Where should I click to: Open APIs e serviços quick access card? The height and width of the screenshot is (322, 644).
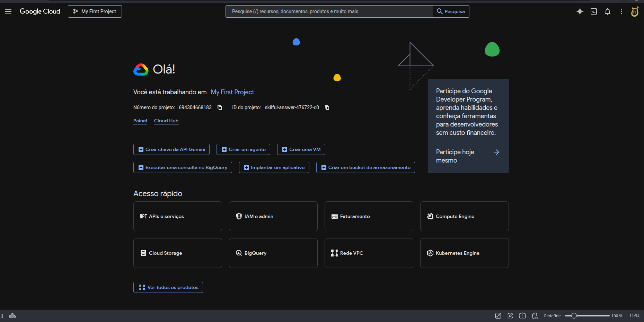pos(178,216)
